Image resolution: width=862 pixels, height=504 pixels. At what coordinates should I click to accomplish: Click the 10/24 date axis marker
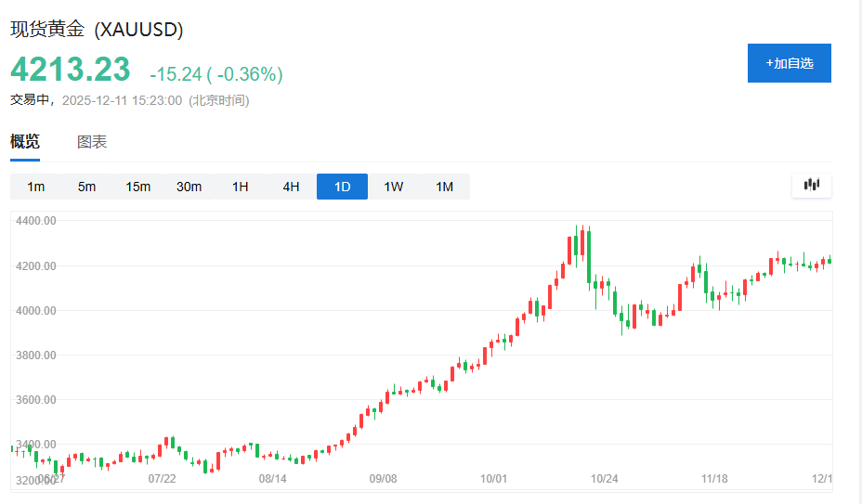pyautogui.click(x=605, y=479)
